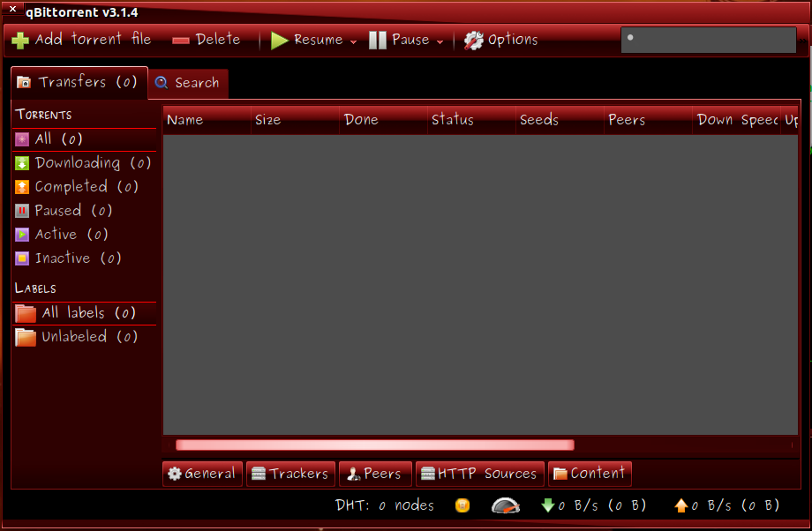Click the All labels folder icon
Viewport: 812px width, 531px height.
point(26,313)
